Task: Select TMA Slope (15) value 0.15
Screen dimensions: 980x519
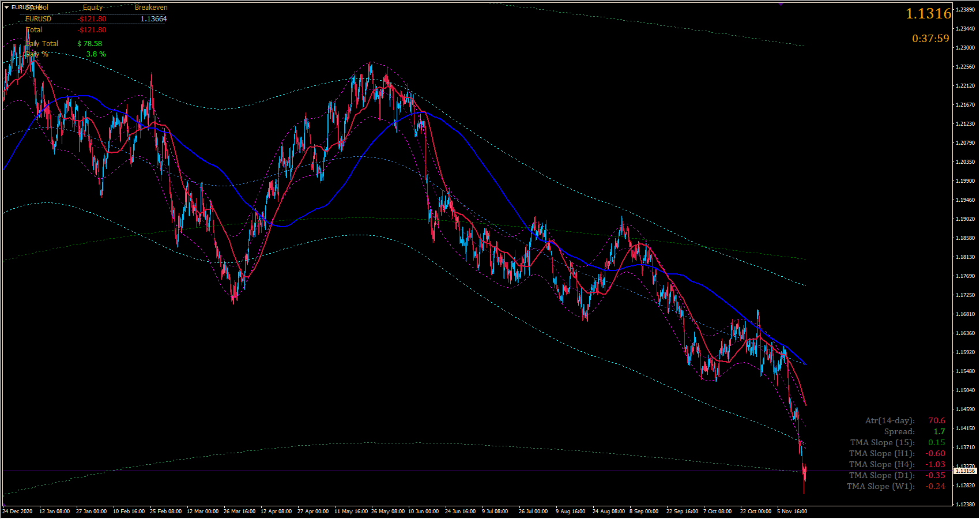Action: pyautogui.click(x=937, y=442)
